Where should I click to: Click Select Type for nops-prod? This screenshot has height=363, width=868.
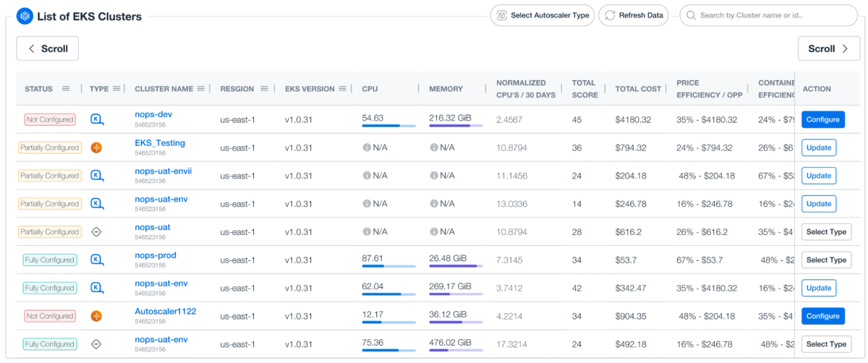point(827,260)
